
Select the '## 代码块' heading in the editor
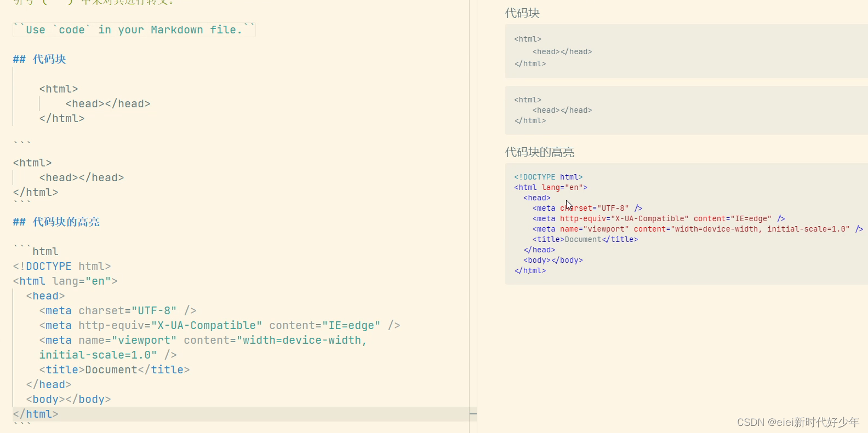39,59
